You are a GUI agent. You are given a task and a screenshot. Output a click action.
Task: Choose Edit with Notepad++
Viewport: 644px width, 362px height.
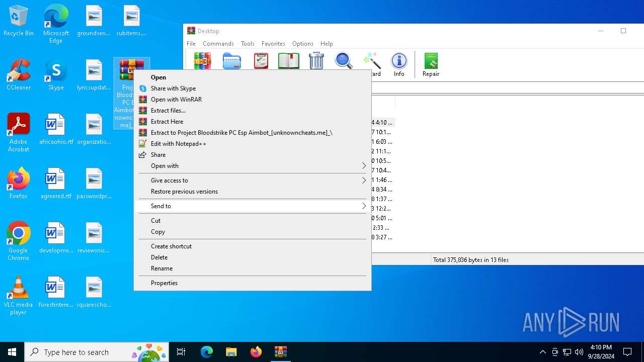253,144
